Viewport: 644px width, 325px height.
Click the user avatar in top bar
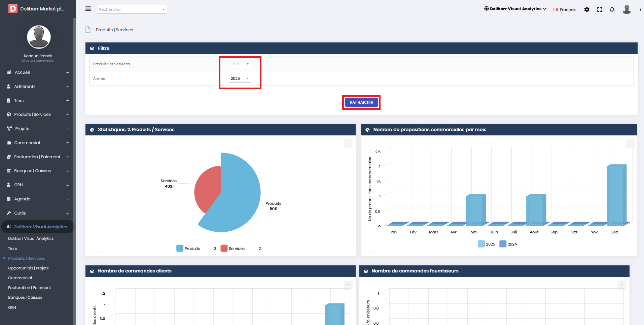coord(627,9)
